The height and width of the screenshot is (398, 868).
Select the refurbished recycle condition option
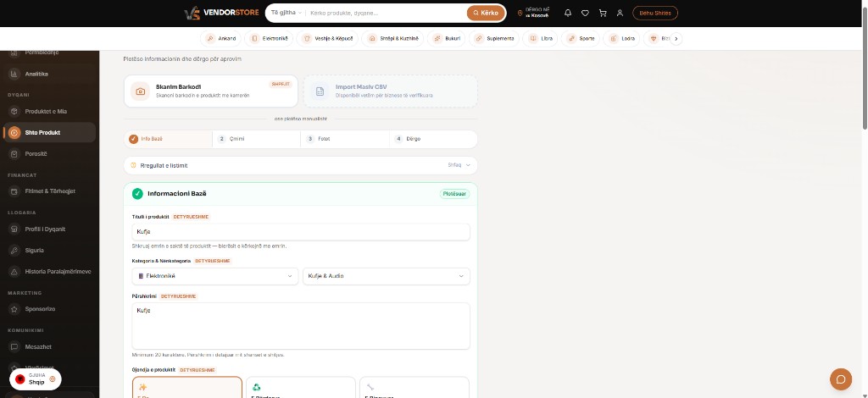(x=301, y=388)
